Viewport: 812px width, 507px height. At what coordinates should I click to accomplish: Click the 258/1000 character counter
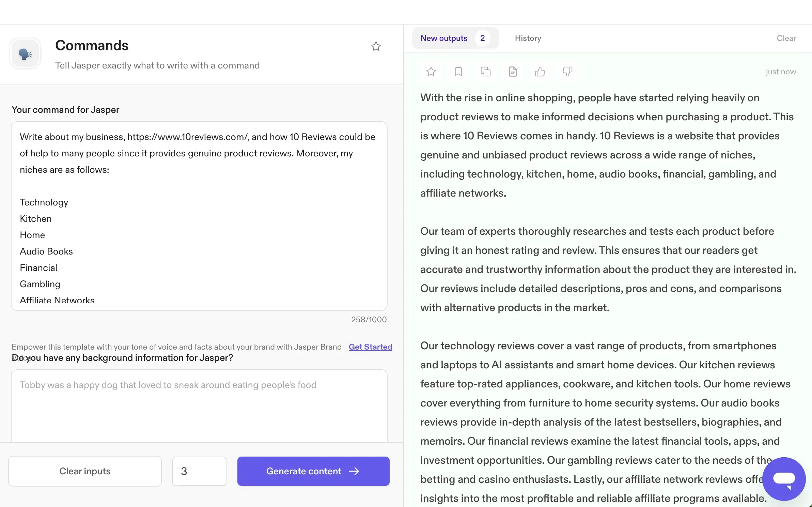369,320
